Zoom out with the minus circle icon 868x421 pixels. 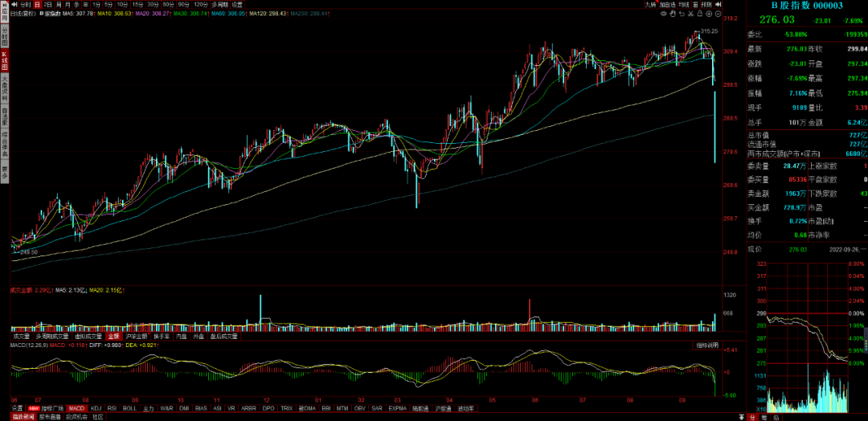pyautogui.click(x=718, y=14)
